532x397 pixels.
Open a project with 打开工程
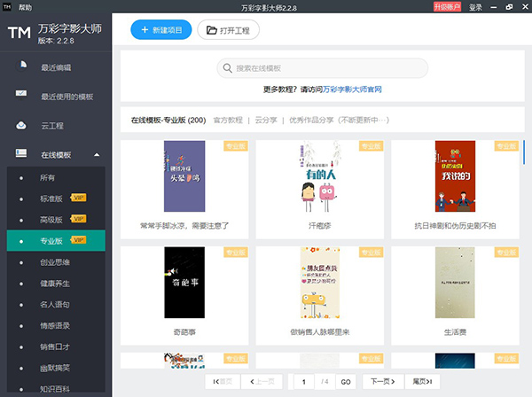pyautogui.click(x=229, y=30)
